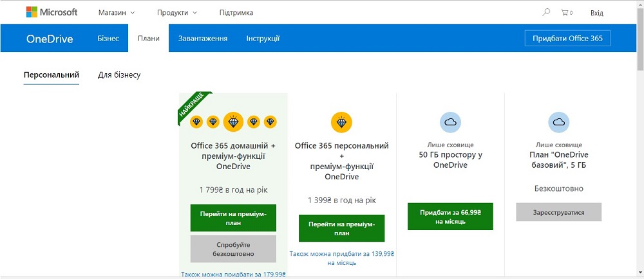
Task: Click the scrollbar down arrow
Action: [640, 272]
